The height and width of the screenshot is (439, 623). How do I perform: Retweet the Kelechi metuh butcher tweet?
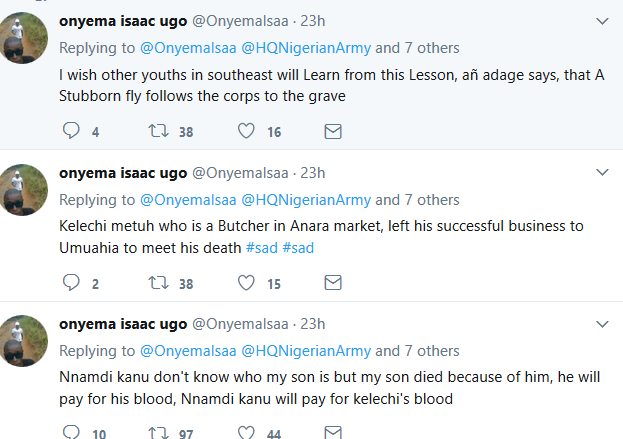click(156, 283)
